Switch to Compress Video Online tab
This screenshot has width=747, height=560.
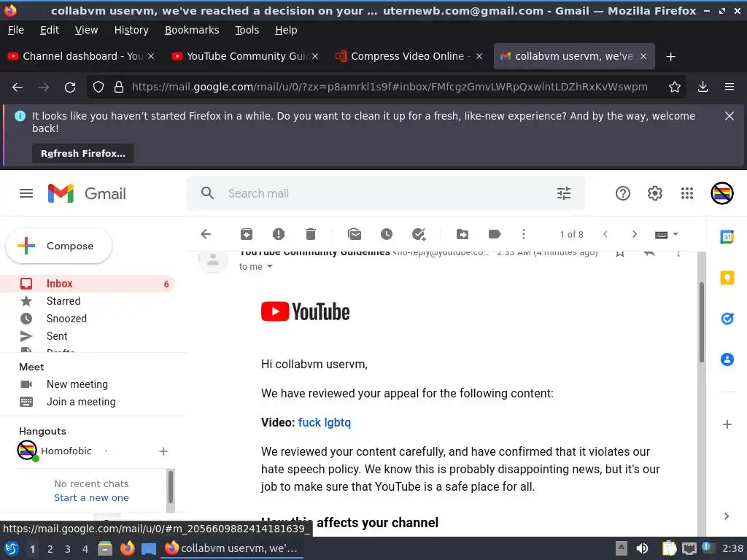coord(409,56)
